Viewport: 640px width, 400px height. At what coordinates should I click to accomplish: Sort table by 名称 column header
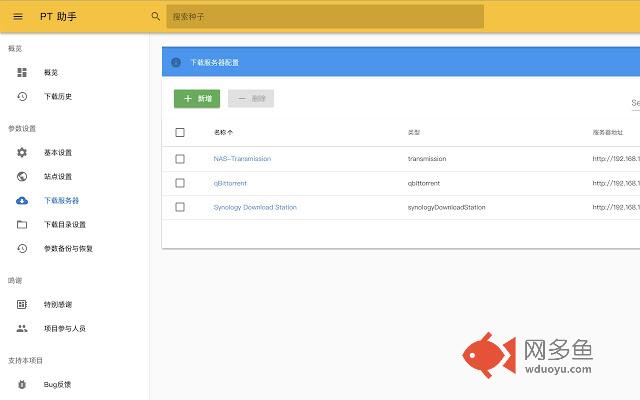click(x=223, y=133)
